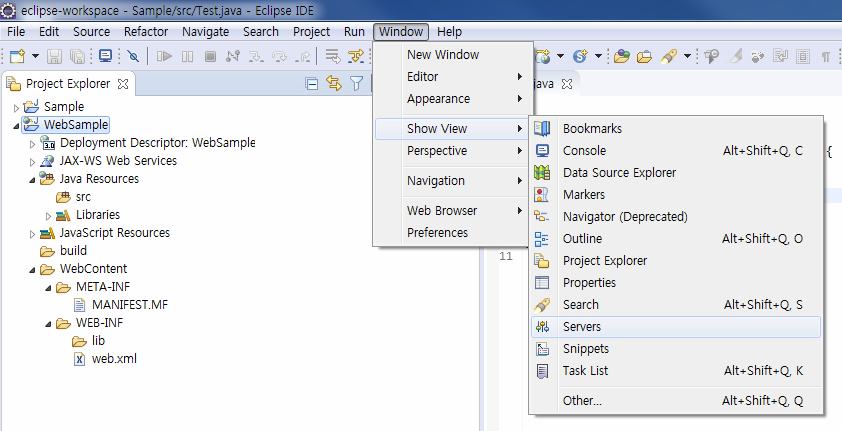Select the src folder in the tree
Screen dimensions: 842x431
(74, 197)
